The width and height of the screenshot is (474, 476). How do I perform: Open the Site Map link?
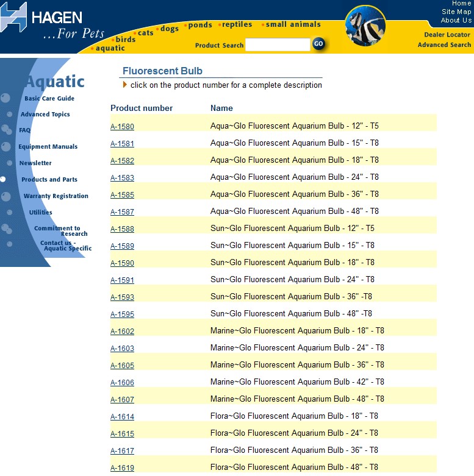(456, 12)
